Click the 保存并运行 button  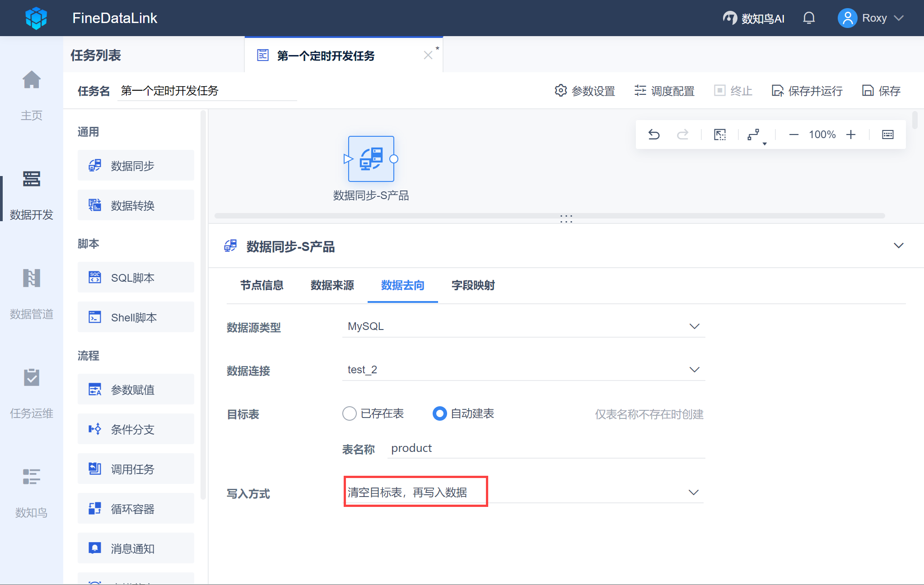click(807, 91)
